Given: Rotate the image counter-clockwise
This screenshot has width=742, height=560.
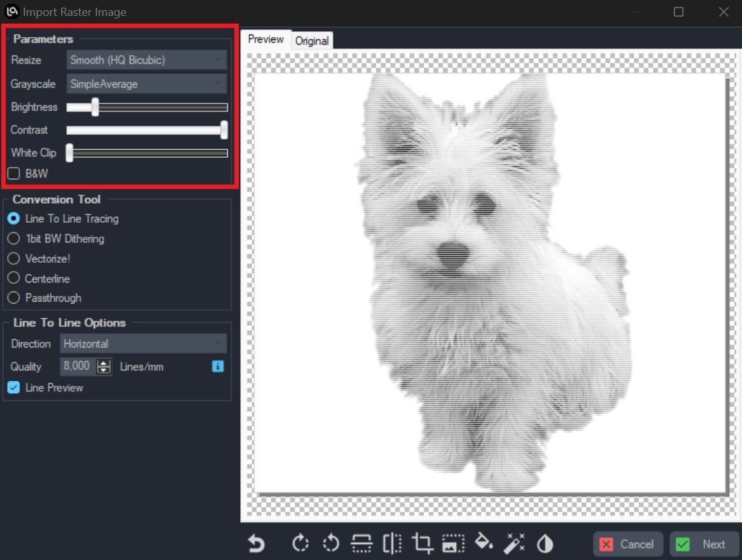Looking at the screenshot, I should 331,544.
